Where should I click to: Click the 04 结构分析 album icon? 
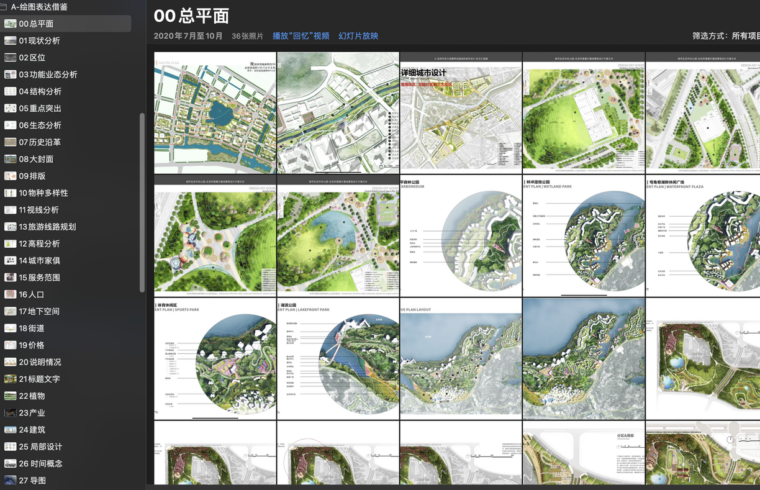[10, 92]
